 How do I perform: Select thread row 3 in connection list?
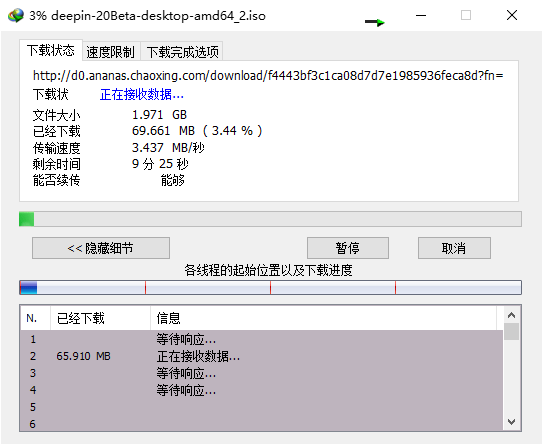pyautogui.click(x=261, y=373)
